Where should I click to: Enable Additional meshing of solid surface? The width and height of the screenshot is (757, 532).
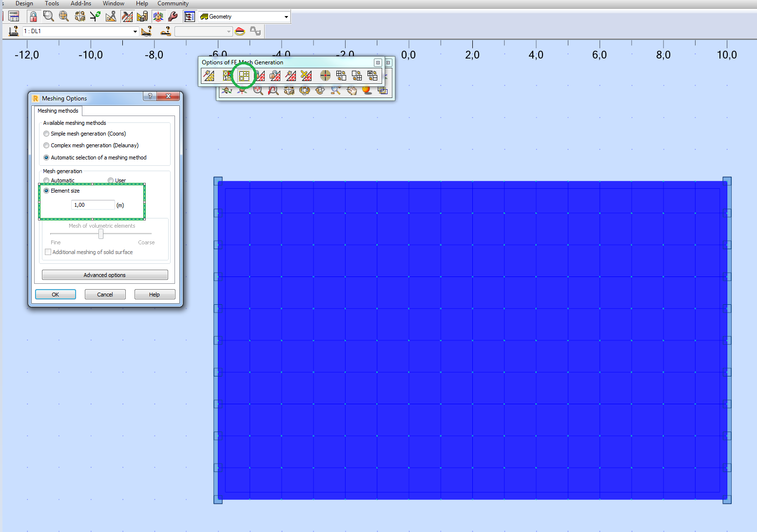pyautogui.click(x=48, y=252)
